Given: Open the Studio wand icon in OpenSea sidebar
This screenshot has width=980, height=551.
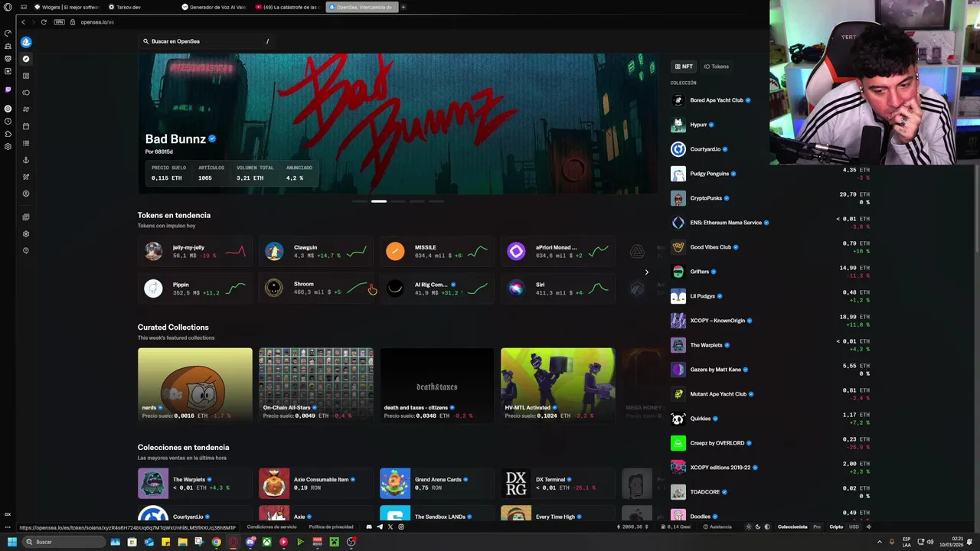Looking at the screenshot, I should [x=26, y=177].
